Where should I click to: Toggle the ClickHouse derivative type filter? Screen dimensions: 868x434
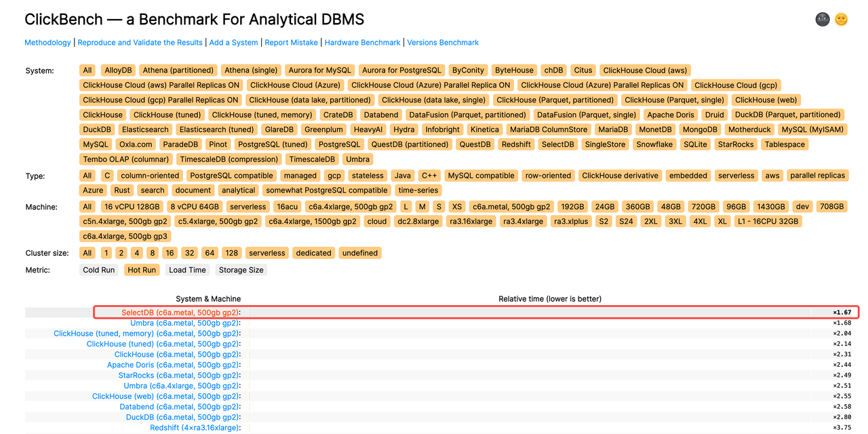620,176
